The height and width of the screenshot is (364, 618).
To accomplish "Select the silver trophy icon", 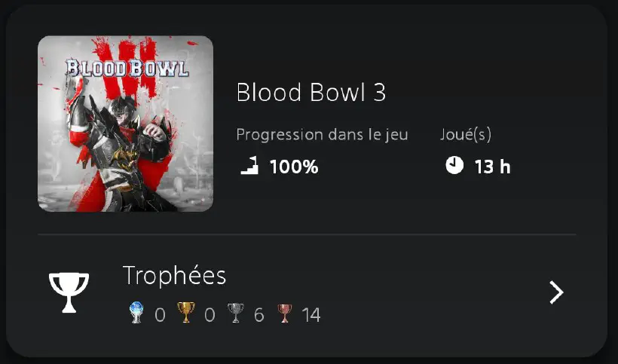I will pos(235,313).
